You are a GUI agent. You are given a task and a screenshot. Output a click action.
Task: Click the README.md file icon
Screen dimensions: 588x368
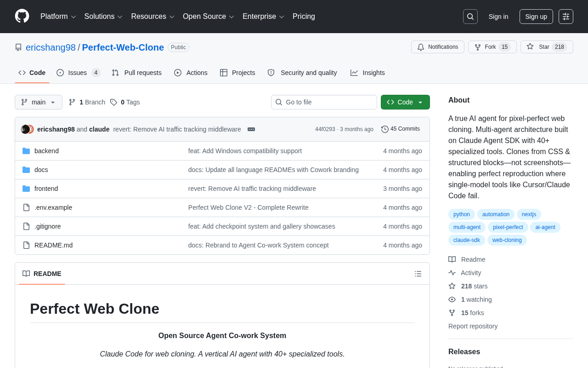(26, 245)
